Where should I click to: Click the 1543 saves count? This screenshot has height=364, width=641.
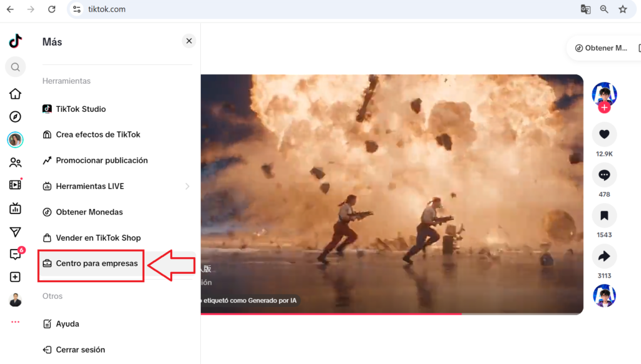click(x=604, y=235)
